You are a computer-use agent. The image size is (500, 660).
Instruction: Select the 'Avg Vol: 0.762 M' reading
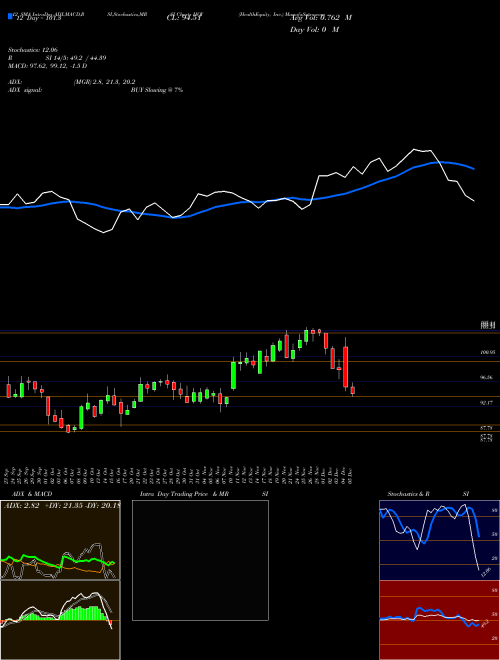[x=321, y=18]
